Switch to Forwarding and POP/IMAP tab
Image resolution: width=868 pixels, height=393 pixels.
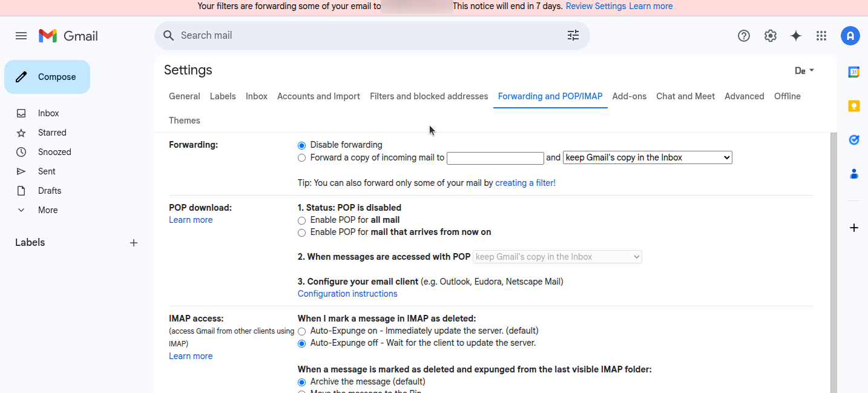click(x=550, y=96)
